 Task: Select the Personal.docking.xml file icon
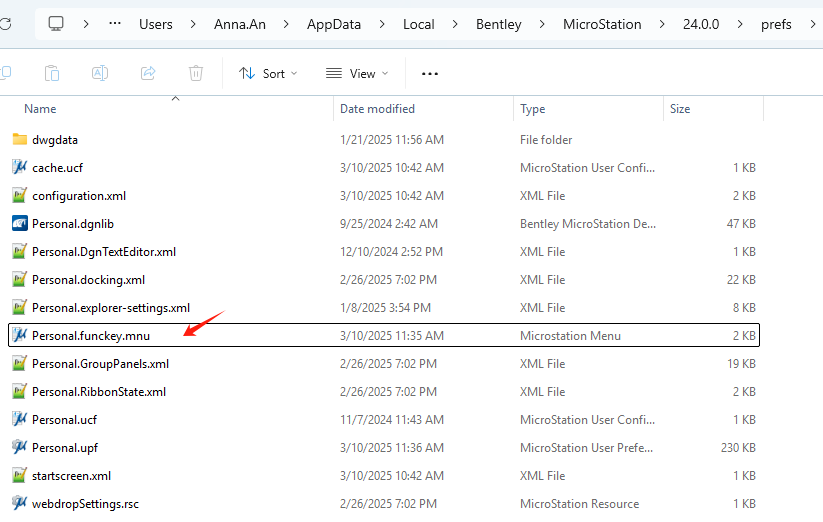click(x=19, y=280)
